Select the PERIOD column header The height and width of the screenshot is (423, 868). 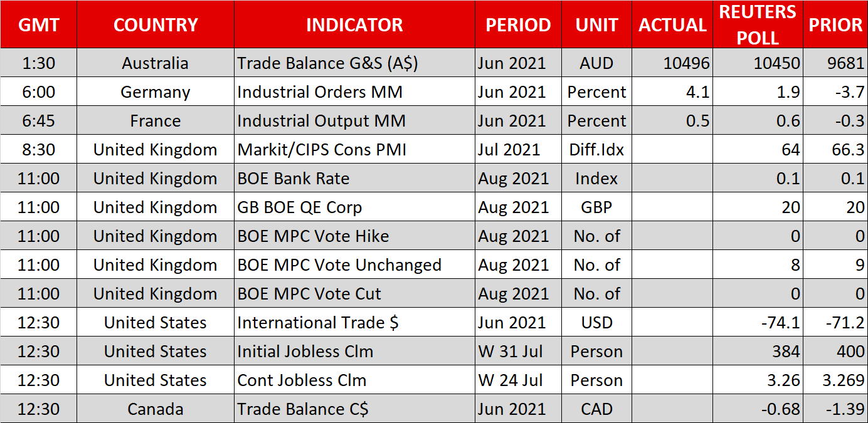pyautogui.click(x=518, y=25)
